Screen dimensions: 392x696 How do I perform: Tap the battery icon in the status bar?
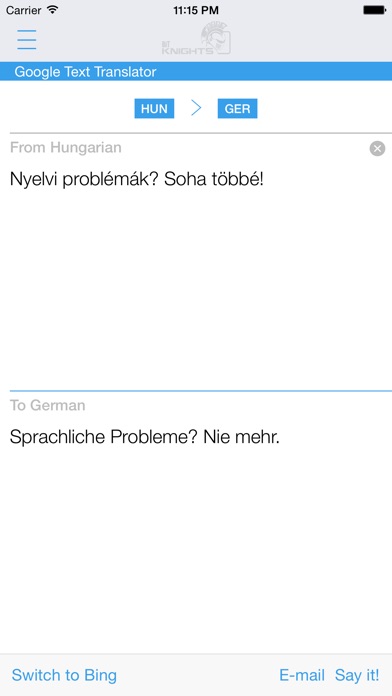pyautogui.click(x=374, y=10)
